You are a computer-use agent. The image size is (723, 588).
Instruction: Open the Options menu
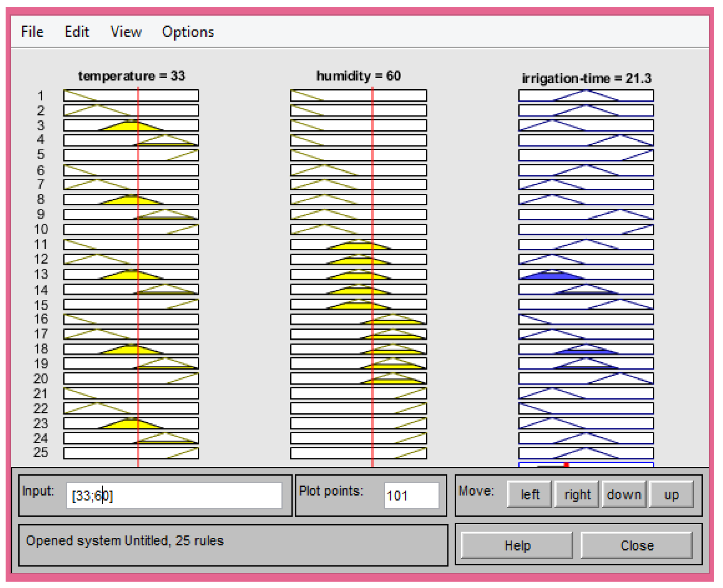pyautogui.click(x=187, y=31)
